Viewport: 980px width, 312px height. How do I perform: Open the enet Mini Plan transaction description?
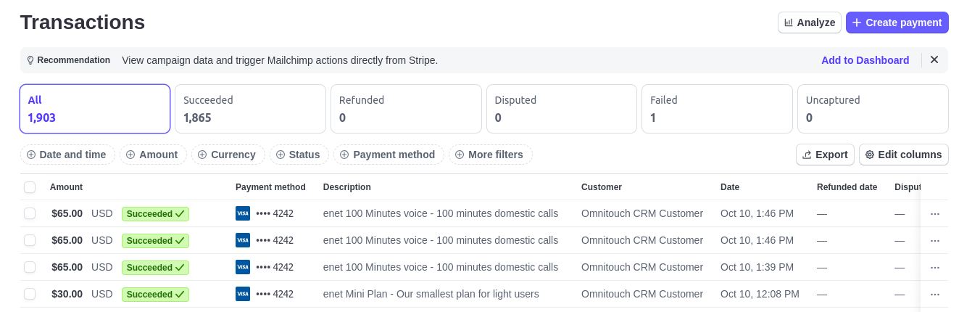point(431,294)
